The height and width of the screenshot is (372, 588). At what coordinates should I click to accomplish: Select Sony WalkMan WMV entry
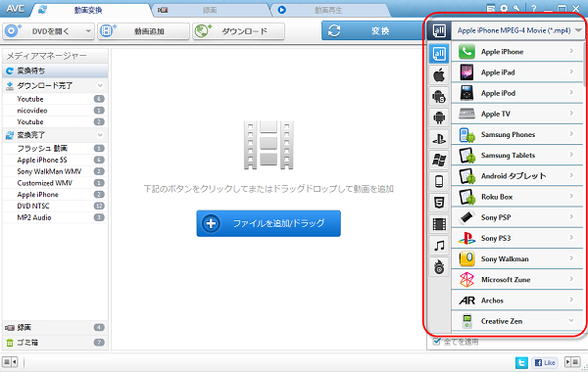pyautogui.click(x=55, y=171)
